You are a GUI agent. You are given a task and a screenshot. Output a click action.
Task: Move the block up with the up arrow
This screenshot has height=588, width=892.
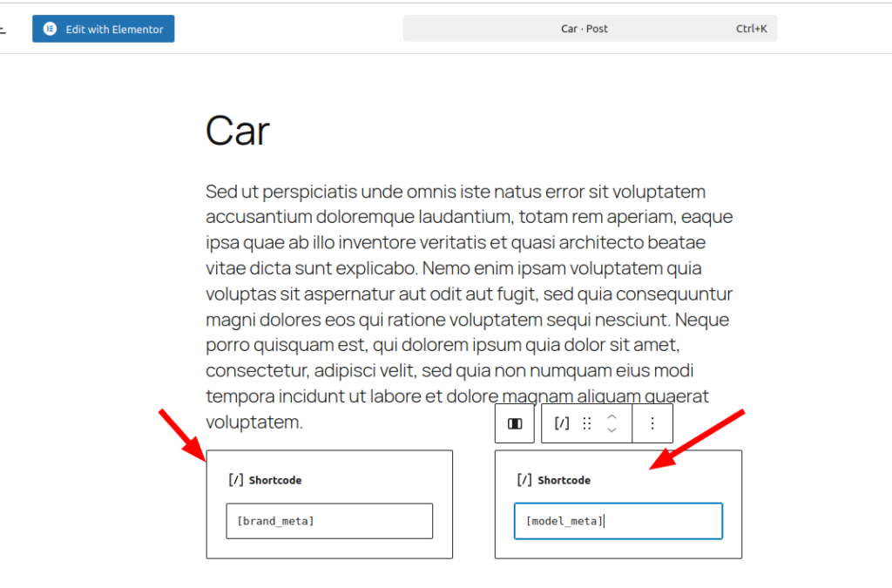(612, 417)
